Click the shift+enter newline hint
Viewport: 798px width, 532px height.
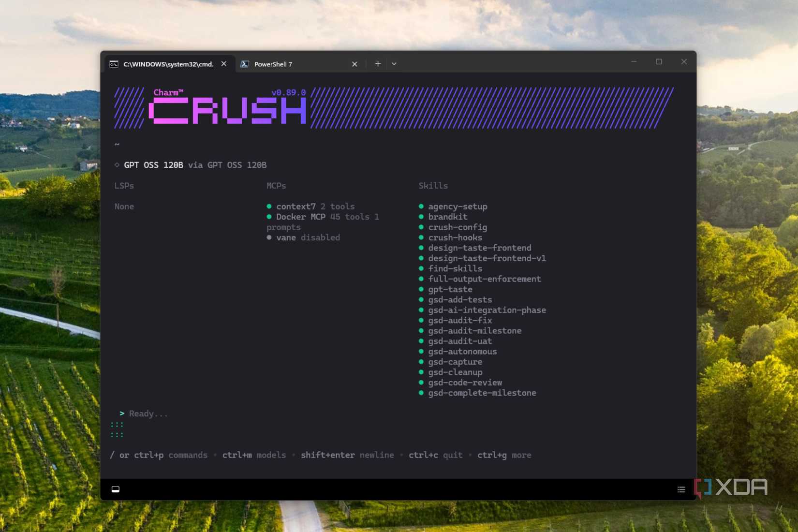point(347,455)
